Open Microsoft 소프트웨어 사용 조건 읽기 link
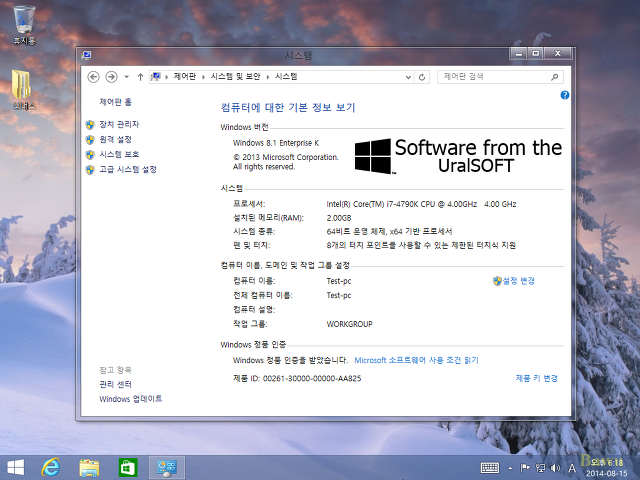The width and height of the screenshot is (640, 480). 416,360
